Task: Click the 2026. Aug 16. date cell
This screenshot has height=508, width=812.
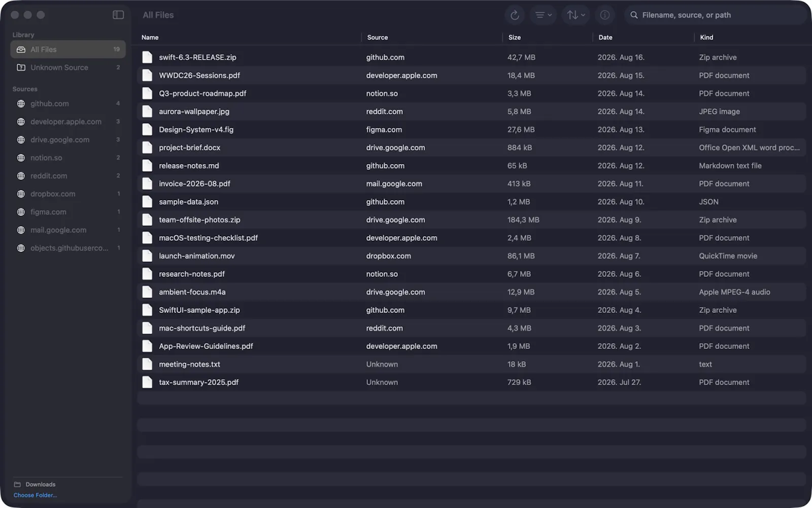Action: (x=621, y=57)
